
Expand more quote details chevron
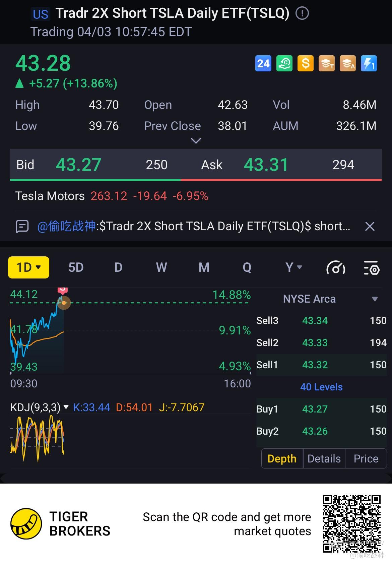coord(196,141)
